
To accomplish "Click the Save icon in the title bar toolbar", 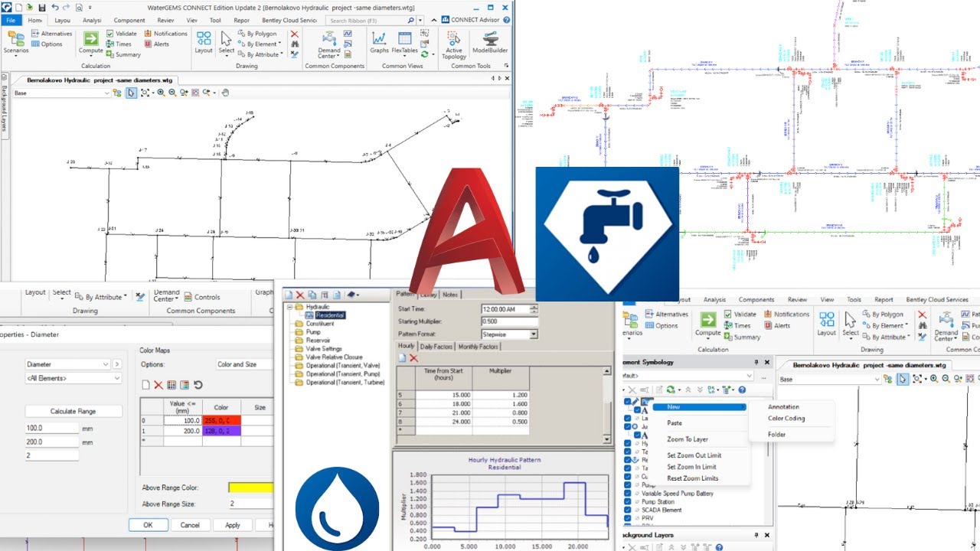I will tap(41, 7).
